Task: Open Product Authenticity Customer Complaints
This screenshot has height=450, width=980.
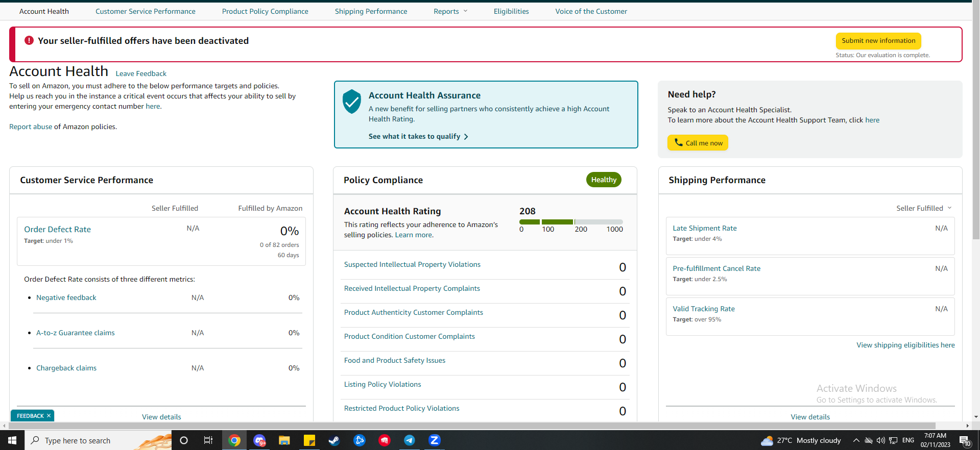Action: (414, 312)
